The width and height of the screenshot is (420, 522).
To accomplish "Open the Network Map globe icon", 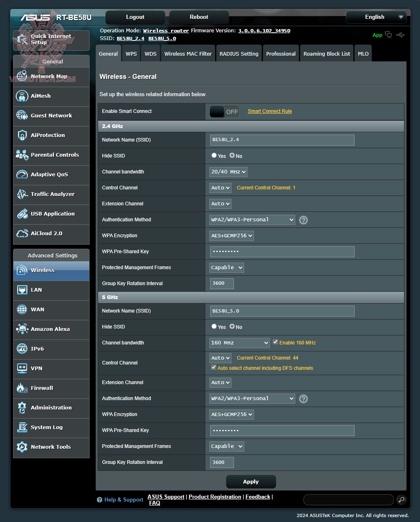I will point(22,76).
